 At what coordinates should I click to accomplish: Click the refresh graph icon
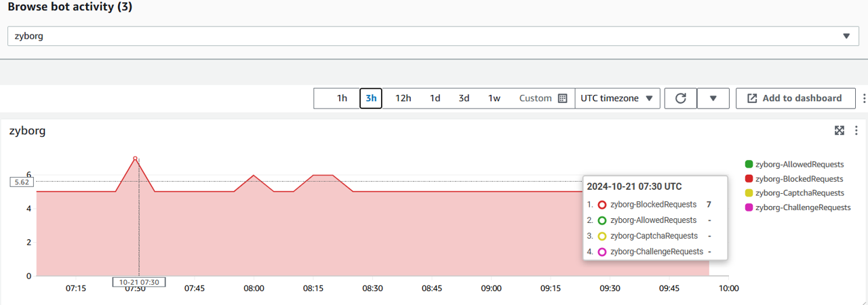pos(681,98)
